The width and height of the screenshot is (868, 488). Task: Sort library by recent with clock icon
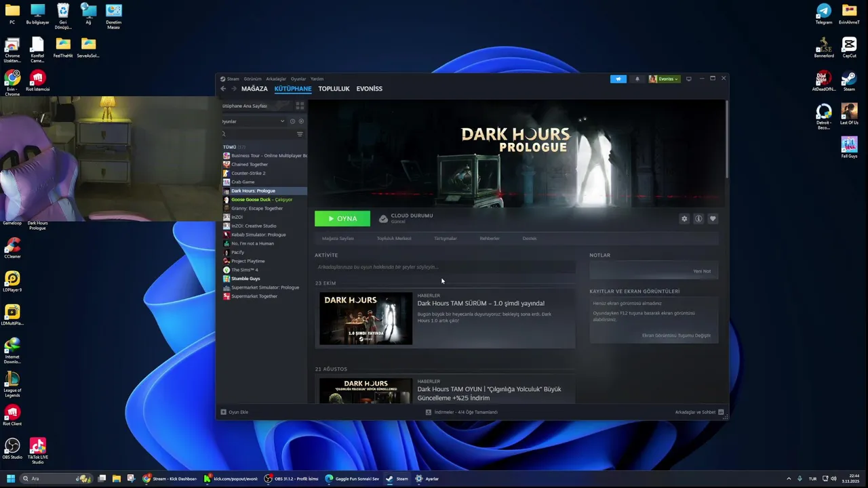point(292,121)
